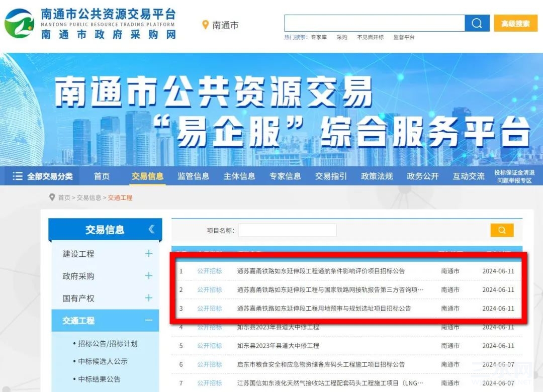The height and width of the screenshot is (392, 543).
Task: Click hot search term 监督平台
Action: click(404, 37)
